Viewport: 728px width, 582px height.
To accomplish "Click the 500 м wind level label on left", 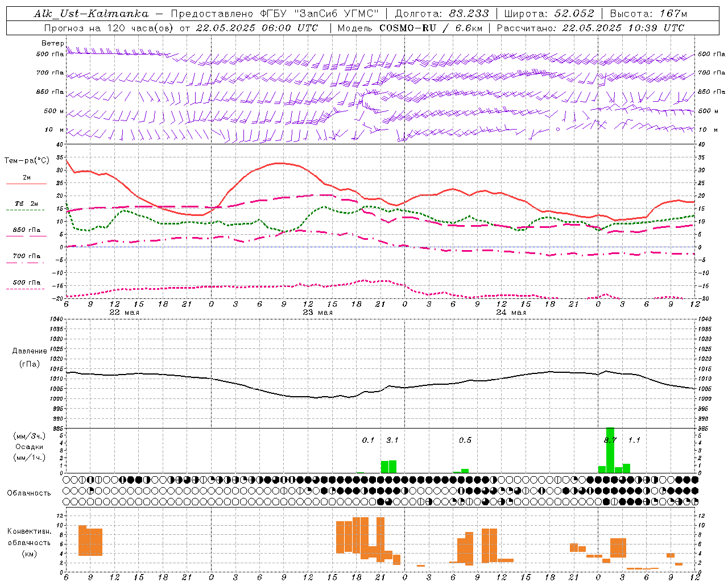I will [54, 111].
